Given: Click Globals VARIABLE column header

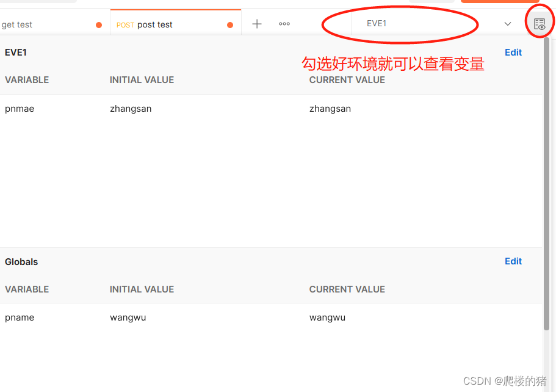Looking at the screenshot, I should (27, 289).
